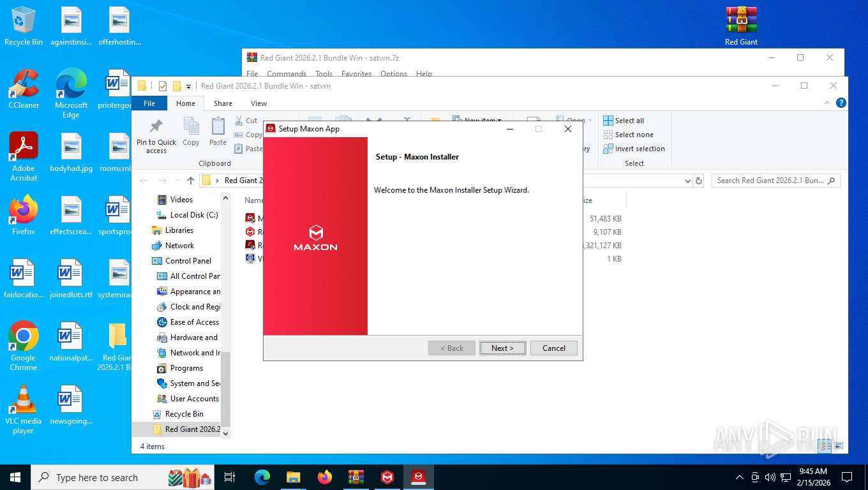The width and height of the screenshot is (868, 490).
Task: Switch to Home ribbon tab
Action: [186, 103]
